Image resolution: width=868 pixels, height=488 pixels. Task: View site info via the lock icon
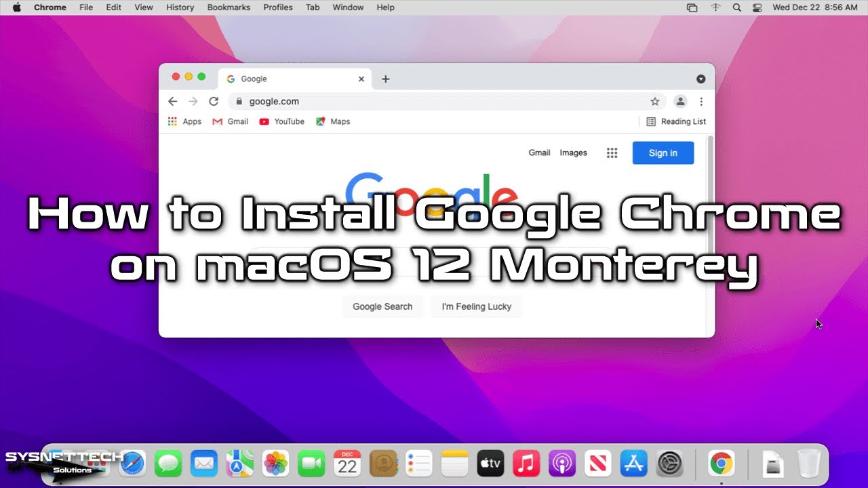tap(239, 101)
